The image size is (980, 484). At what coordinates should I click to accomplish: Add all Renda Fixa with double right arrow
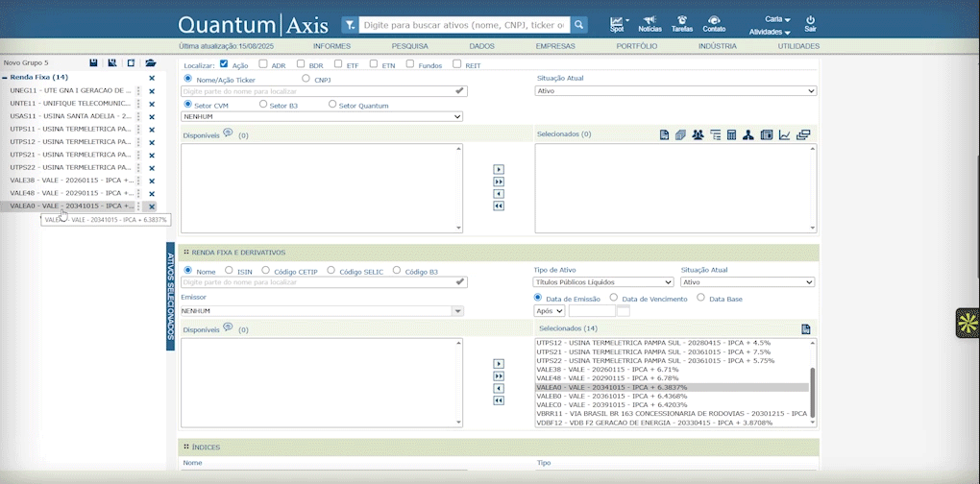[499, 375]
